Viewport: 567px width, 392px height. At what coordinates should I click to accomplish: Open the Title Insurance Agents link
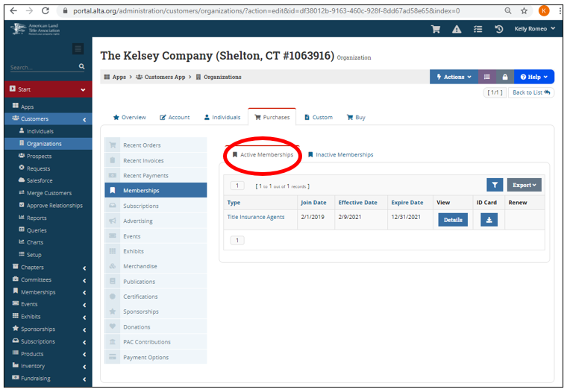(256, 217)
